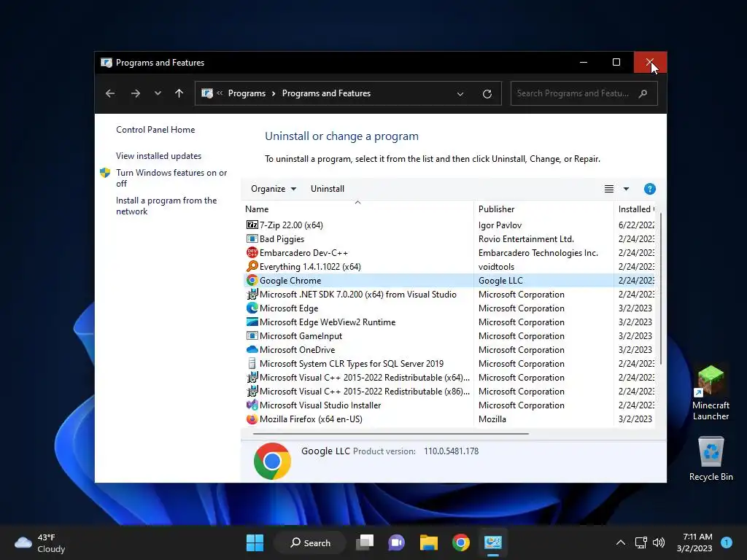Viewport: 747px width, 560px height.
Task: Refresh the Programs and Features view
Action: [x=487, y=94]
